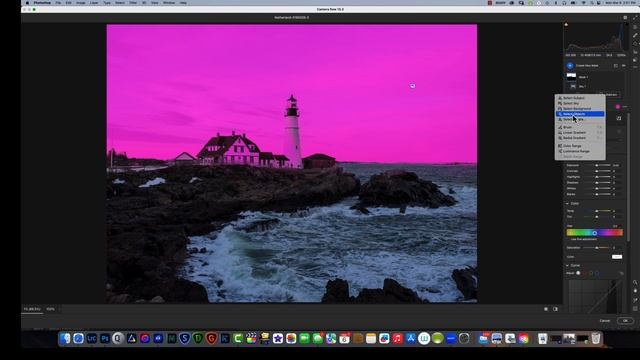
Task: Click the blue Create New Mask button
Action: (x=570, y=65)
